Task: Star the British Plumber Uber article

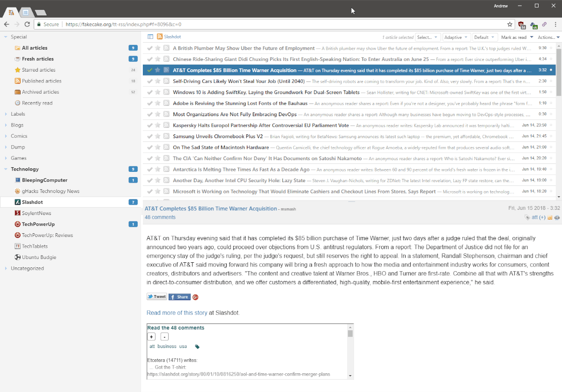Action: pyautogui.click(x=158, y=48)
